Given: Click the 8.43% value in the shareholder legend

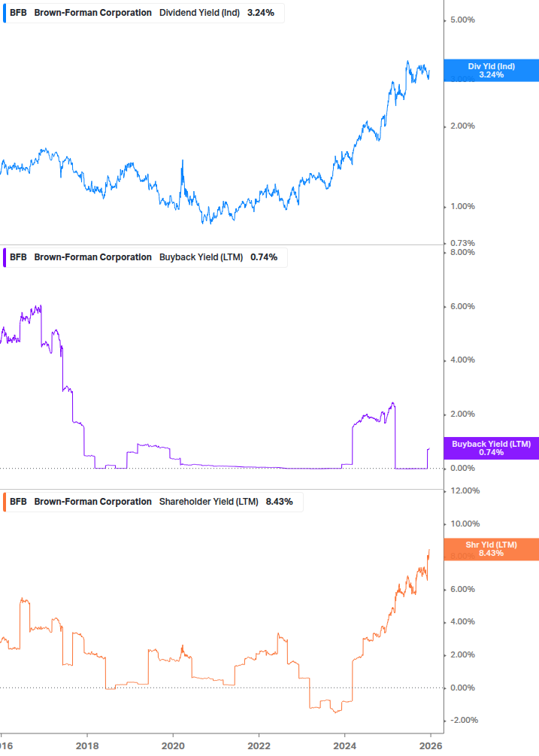Looking at the screenshot, I should pos(280,502).
